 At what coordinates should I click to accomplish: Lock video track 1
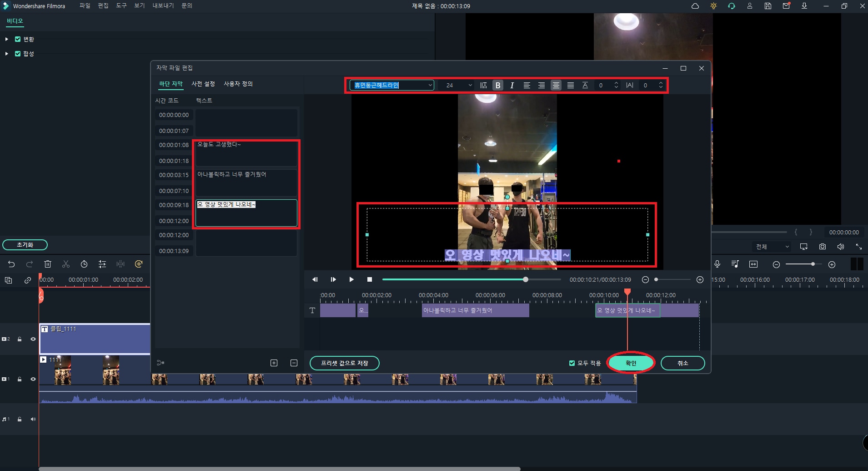[20, 379]
